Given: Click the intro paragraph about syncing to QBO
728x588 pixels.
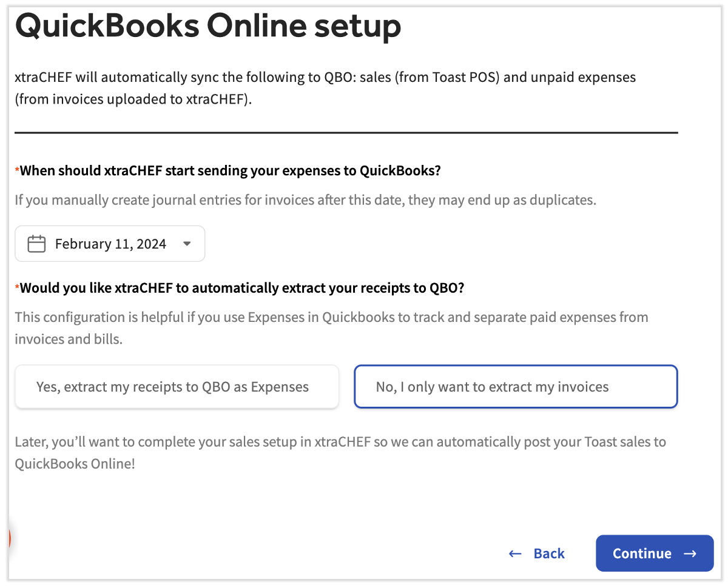Looking at the screenshot, I should (325, 89).
